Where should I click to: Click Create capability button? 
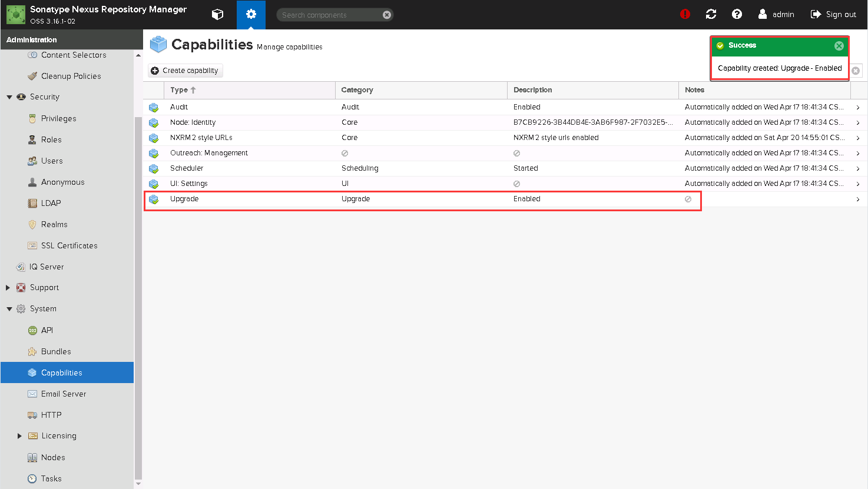[185, 71]
